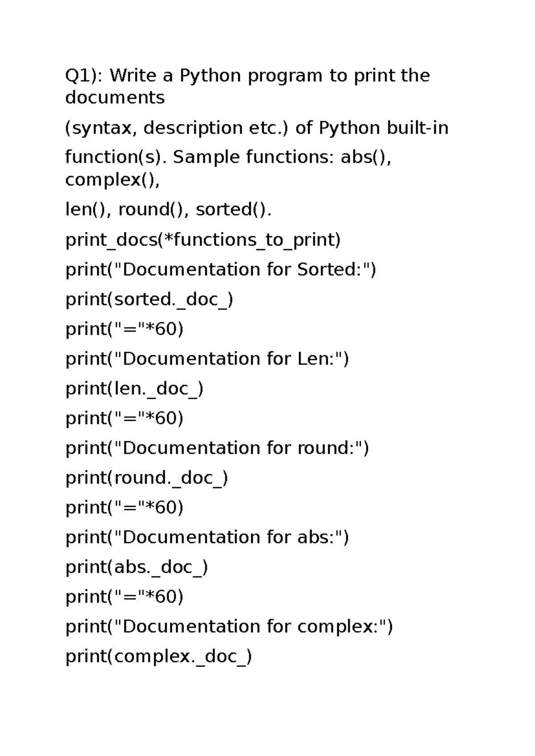Image resolution: width=535 pixels, height=756 pixels.
Task: Click the "Documentation for abs:" print line
Action: [x=207, y=537]
